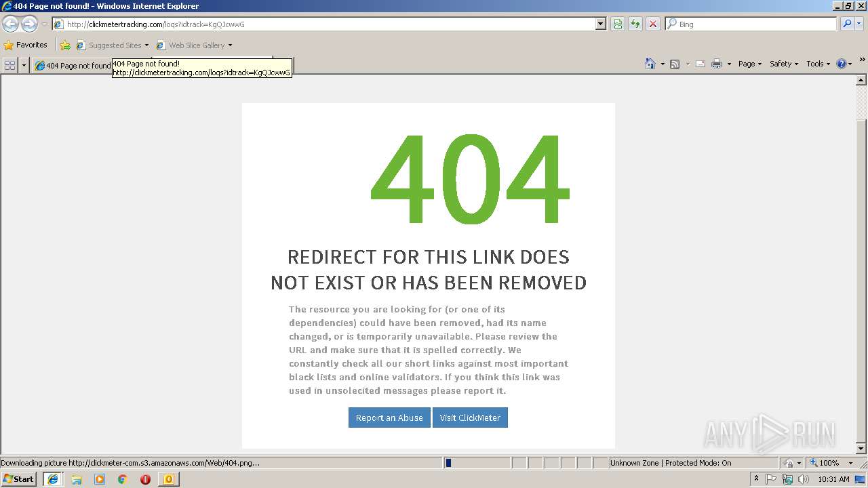868x488 pixels.
Task: Click the RSS Feeds icon
Action: point(675,64)
